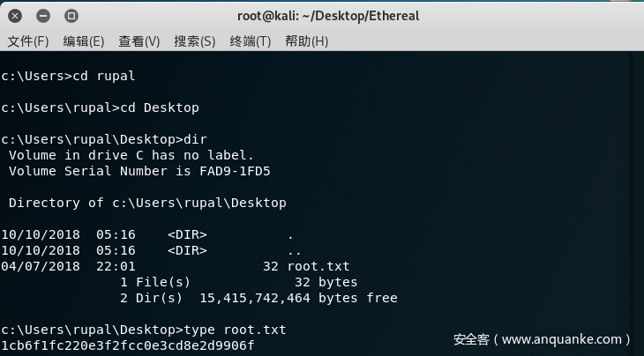Open the 终端(T) menu
Screen dimensions: 644x356
251,41
